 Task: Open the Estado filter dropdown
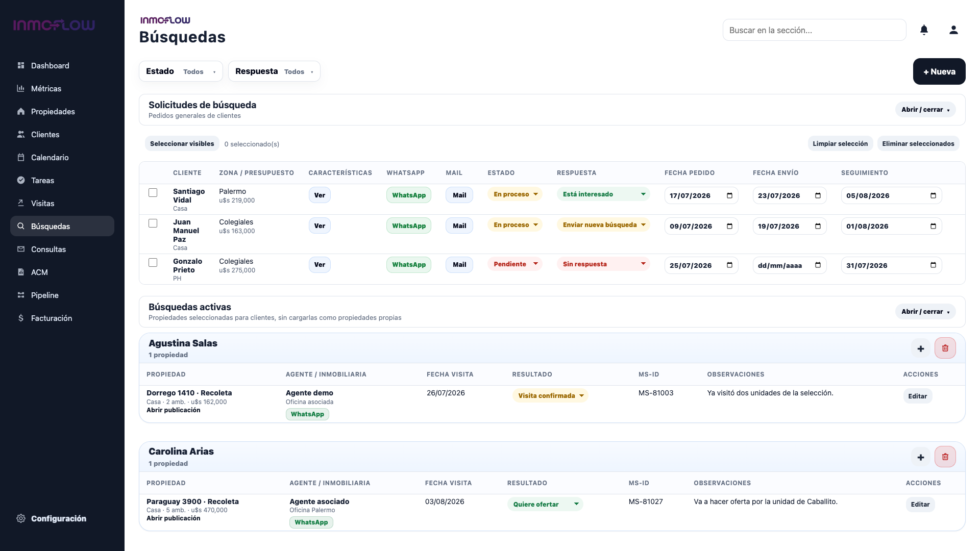tap(181, 71)
